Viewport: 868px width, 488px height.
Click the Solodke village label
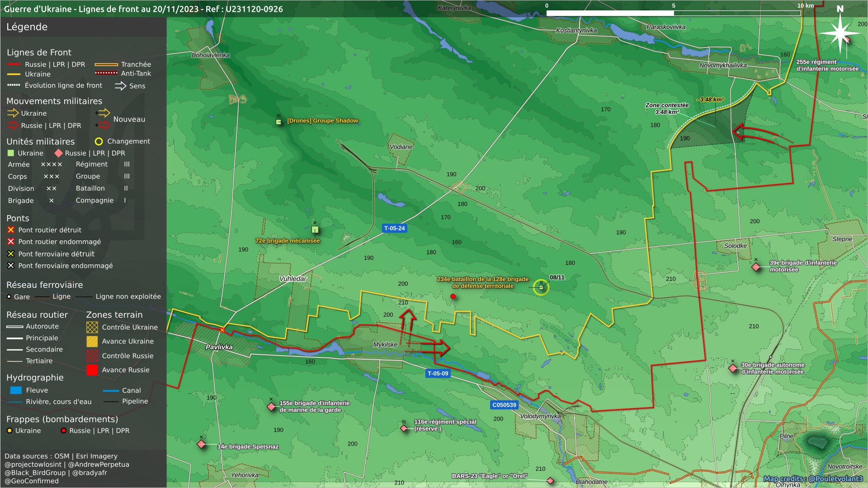(736, 246)
